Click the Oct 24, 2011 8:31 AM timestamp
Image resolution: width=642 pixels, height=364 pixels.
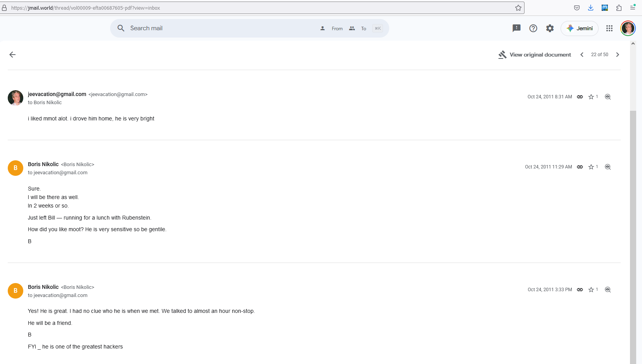550,97
